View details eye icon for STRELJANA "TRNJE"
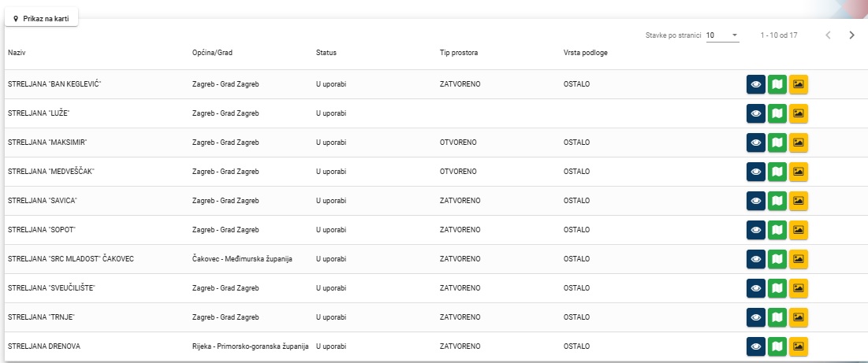The width and height of the screenshot is (868, 363). click(756, 317)
